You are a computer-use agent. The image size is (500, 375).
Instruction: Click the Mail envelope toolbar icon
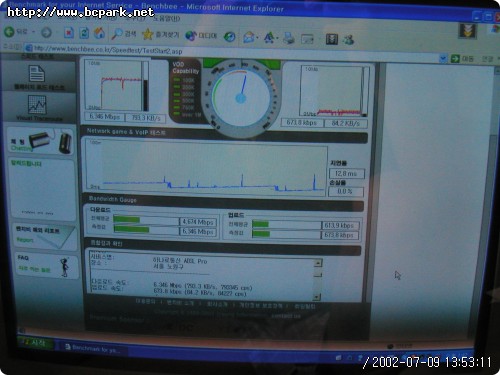[x=249, y=37]
